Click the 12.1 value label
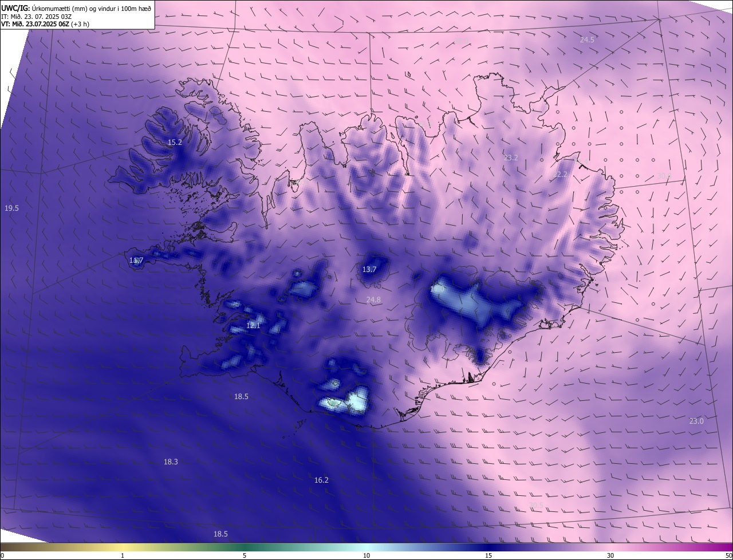 pos(253,326)
